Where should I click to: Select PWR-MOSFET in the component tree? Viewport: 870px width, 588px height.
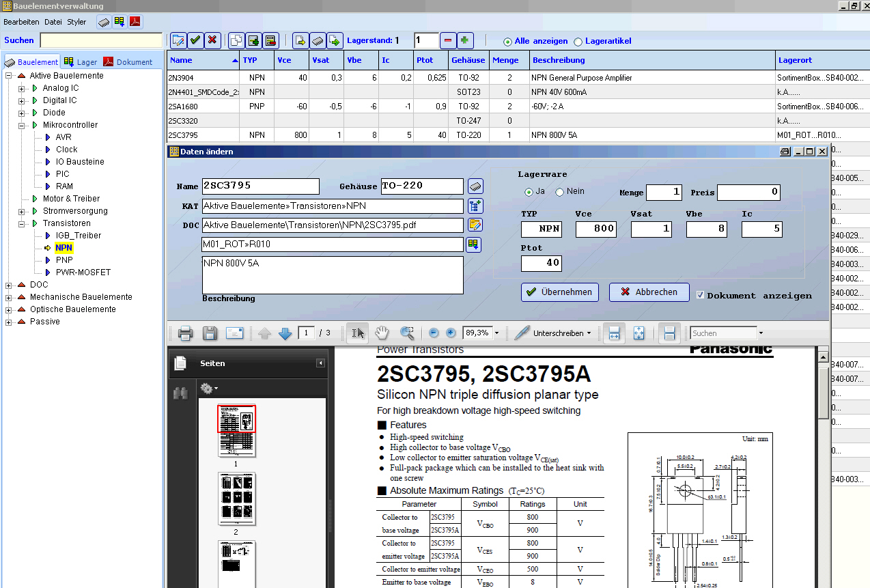pos(83,272)
